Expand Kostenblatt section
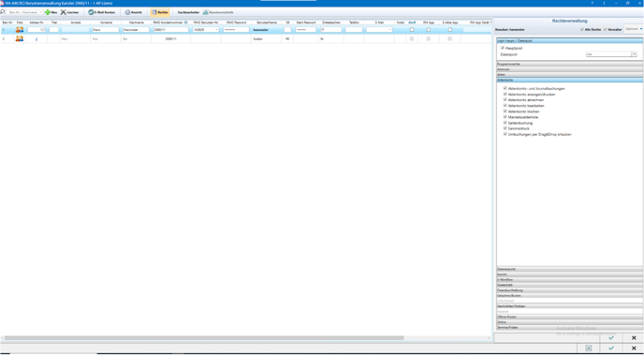The width and height of the screenshot is (644, 355). click(x=570, y=285)
